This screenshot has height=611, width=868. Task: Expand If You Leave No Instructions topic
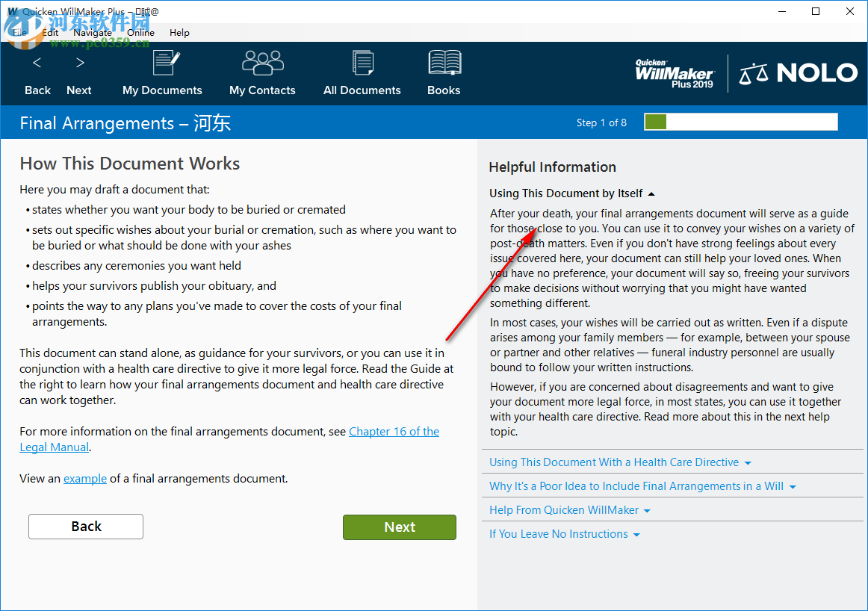click(564, 533)
